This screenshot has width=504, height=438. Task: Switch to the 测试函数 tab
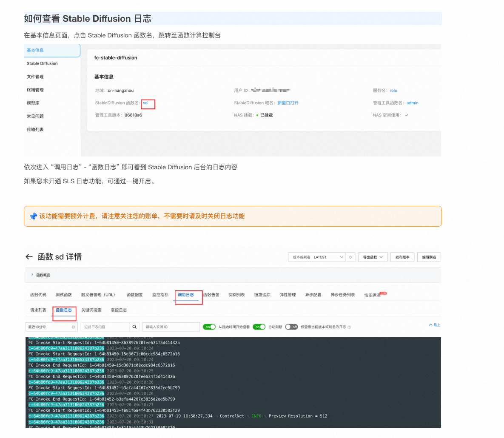click(64, 295)
